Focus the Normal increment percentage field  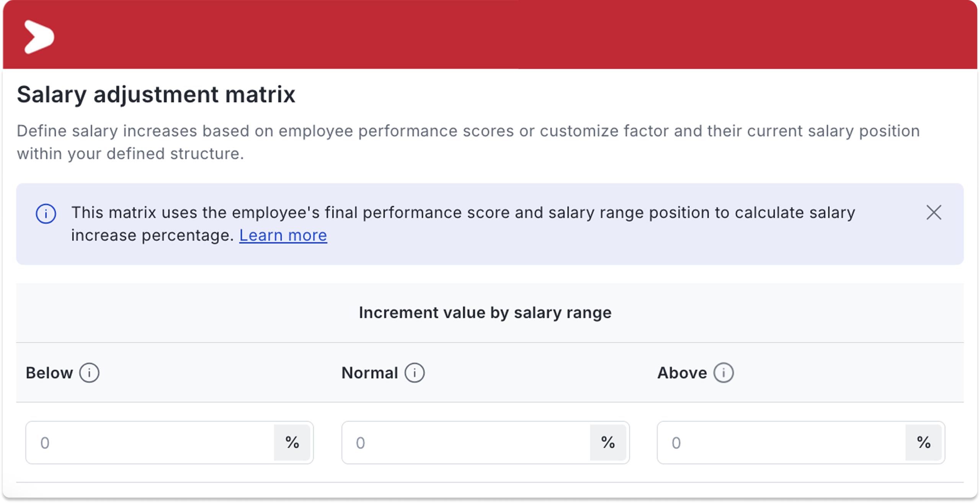pyautogui.click(x=466, y=443)
